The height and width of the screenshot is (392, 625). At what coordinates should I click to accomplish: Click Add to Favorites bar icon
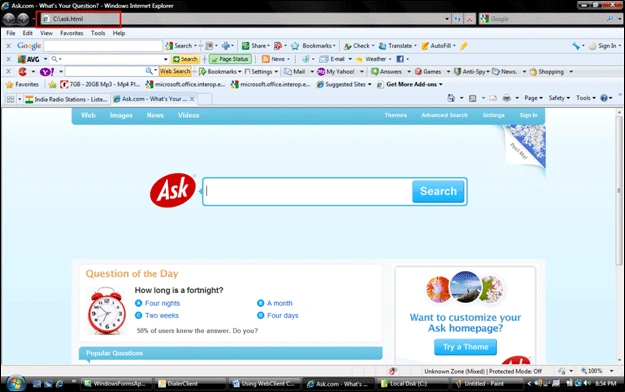point(52,85)
